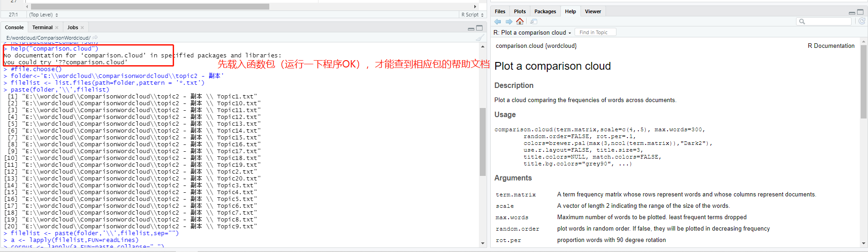Screen dimensions: 868x252
Task: Click the 'max.words' argument name
Action: pyautogui.click(x=512, y=217)
